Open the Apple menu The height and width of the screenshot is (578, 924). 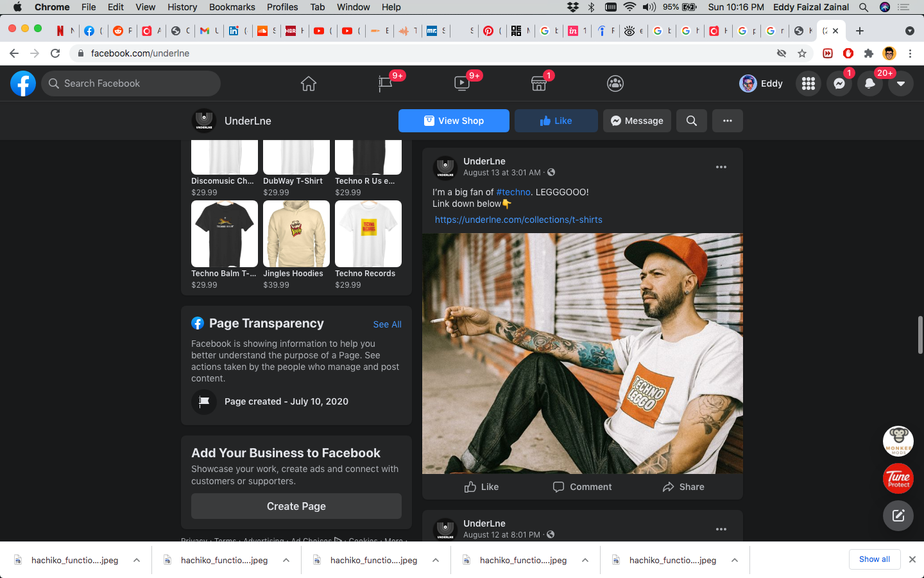coord(17,7)
